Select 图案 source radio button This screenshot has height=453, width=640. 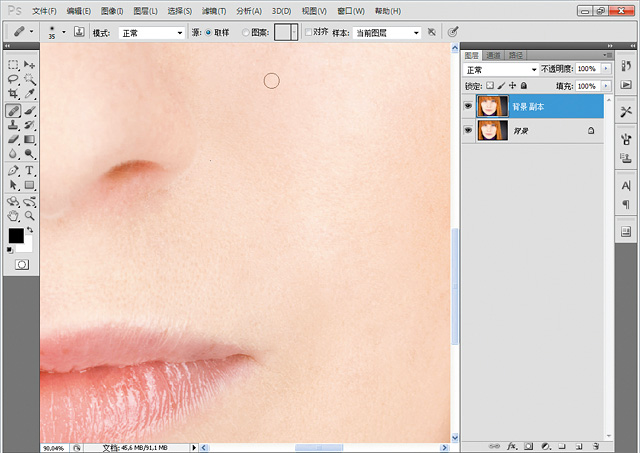tap(245, 32)
